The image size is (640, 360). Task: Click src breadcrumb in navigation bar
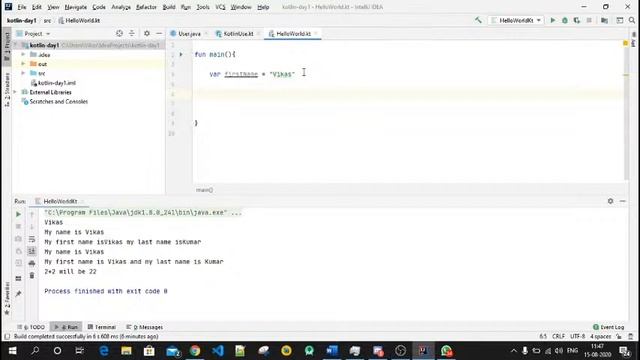click(47, 20)
